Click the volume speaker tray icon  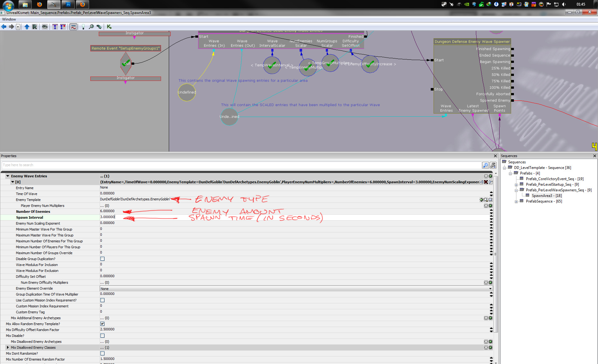click(564, 4)
